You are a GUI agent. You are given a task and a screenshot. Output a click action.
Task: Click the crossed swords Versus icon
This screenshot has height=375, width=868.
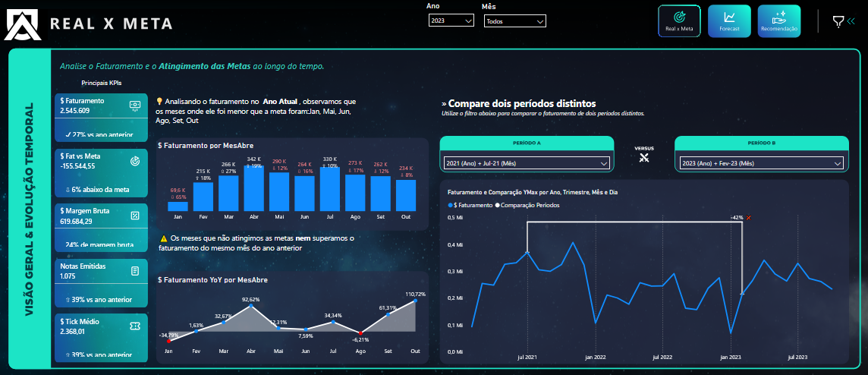(x=644, y=158)
